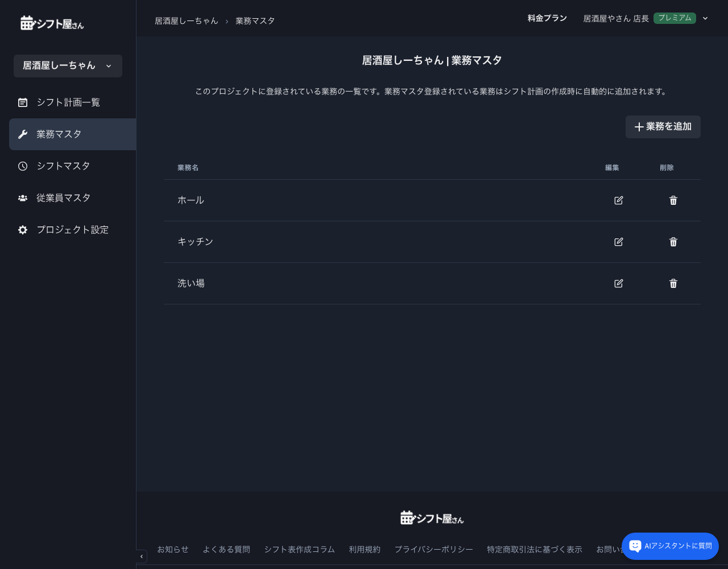Click the wrench icon for 業務マスタ
The width and height of the screenshot is (728, 569).
(23, 134)
